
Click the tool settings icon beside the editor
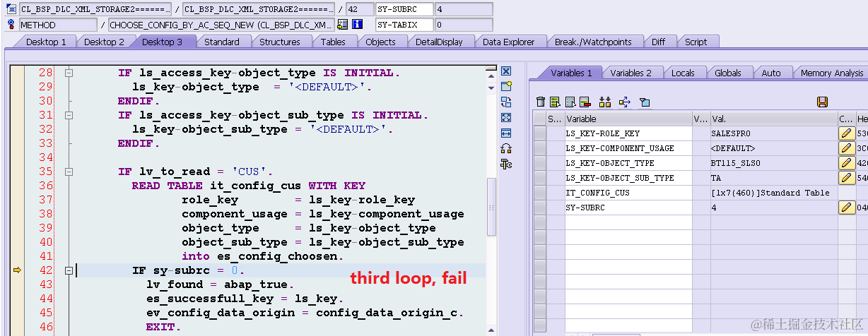[506, 164]
